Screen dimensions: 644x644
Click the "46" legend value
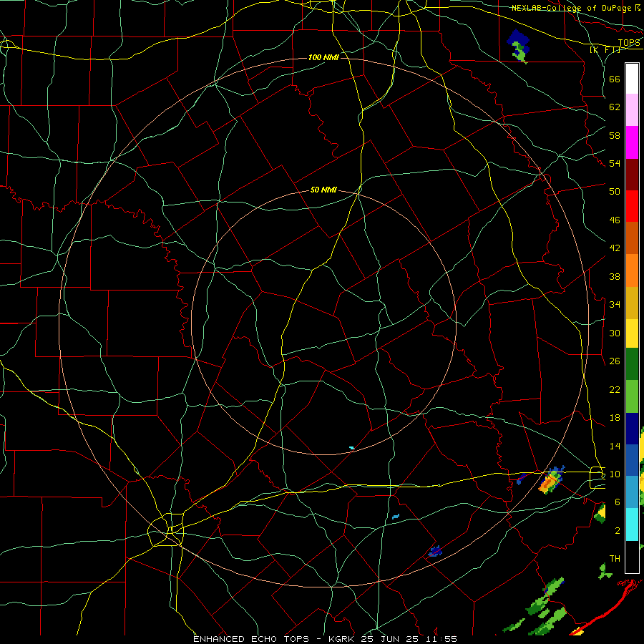(x=615, y=220)
